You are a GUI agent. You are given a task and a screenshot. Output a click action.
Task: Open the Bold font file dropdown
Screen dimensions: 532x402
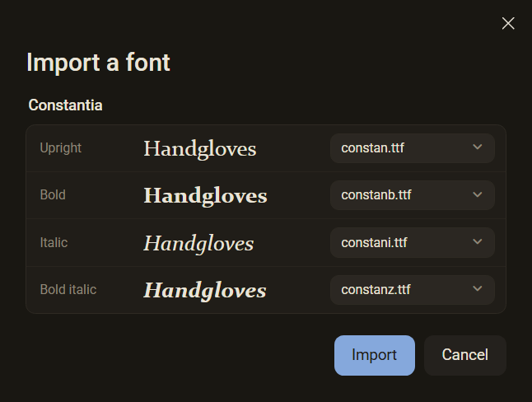(413, 195)
